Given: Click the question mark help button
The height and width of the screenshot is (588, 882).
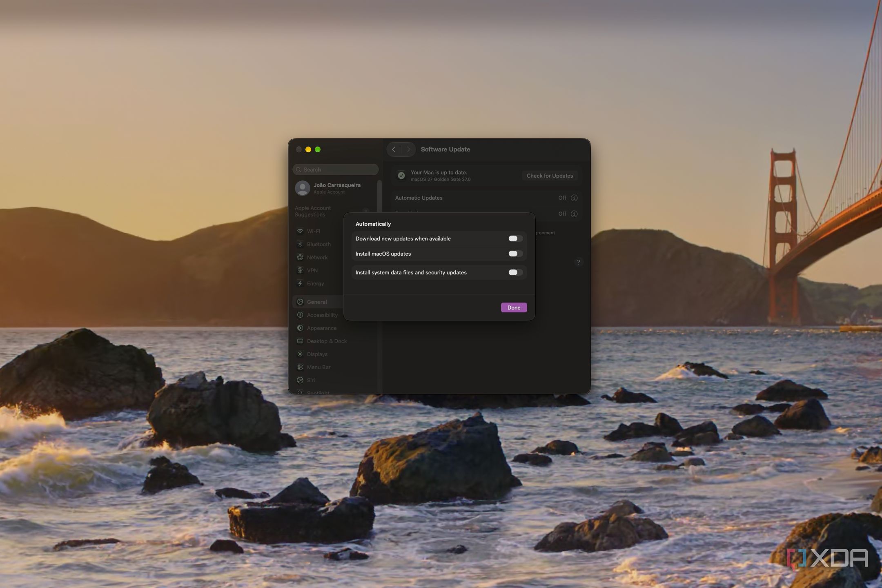Looking at the screenshot, I should [x=578, y=262].
